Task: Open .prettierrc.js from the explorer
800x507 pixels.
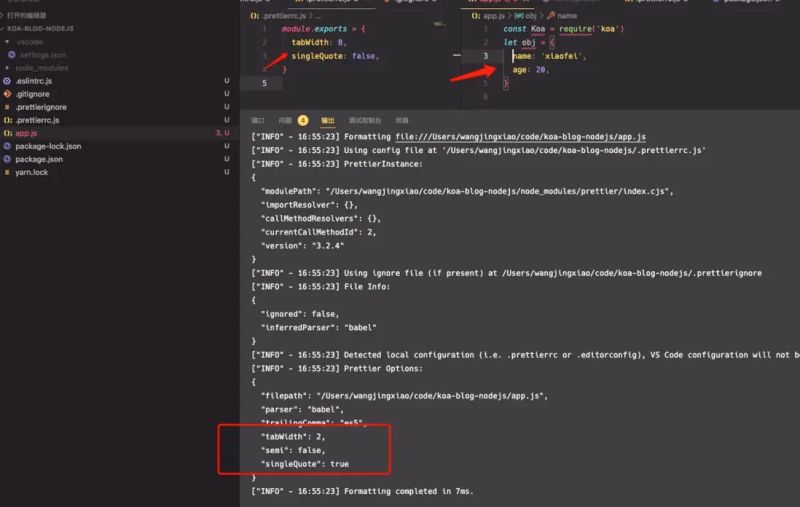Action: pos(37,120)
